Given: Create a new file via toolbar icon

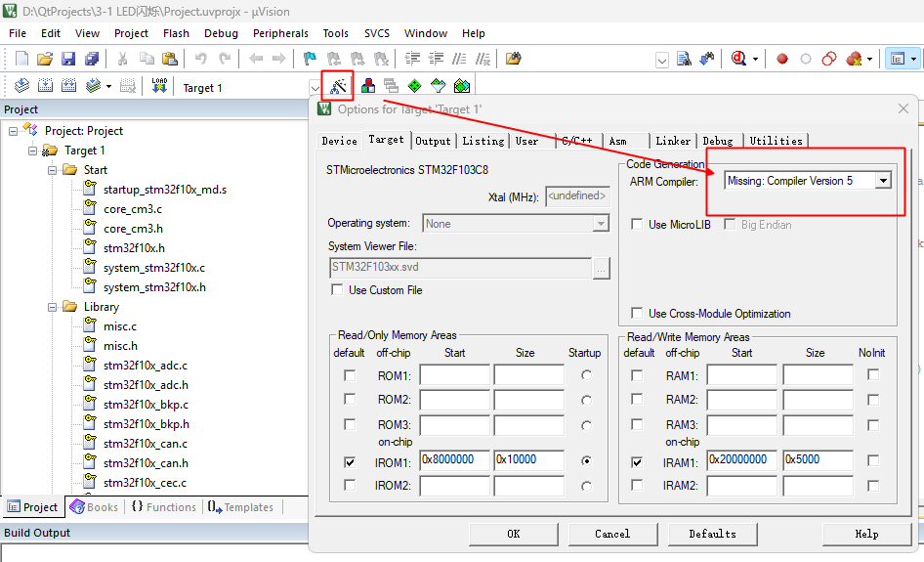Looking at the screenshot, I should point(21,59).
